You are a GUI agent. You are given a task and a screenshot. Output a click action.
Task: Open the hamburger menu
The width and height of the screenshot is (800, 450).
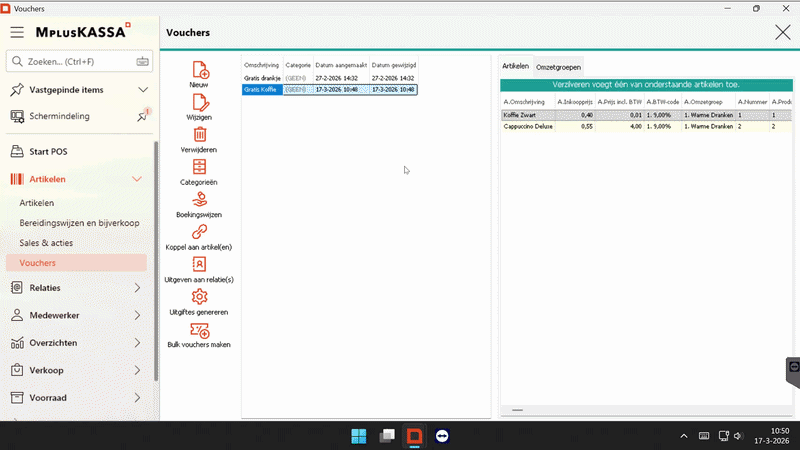(17, 32)
